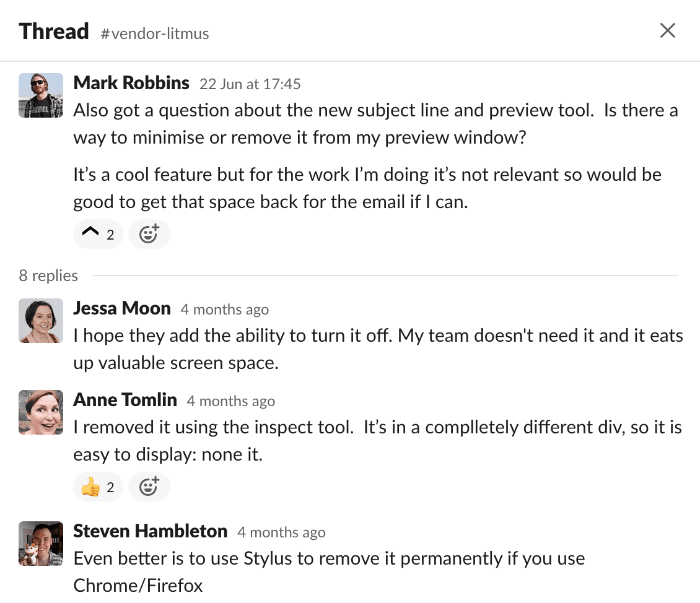This screenshot has height=603, width=700.
Task: Click the Thread heading title
Action: 54,32
